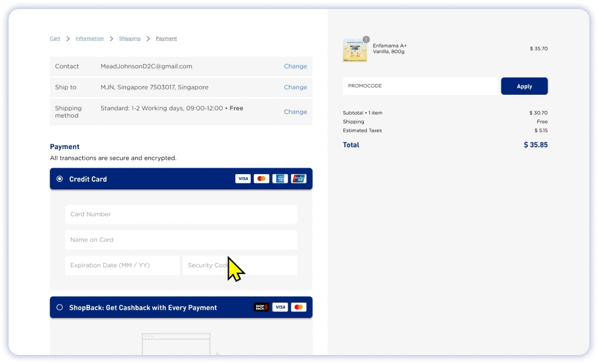This screenshot has width=598, height=364.
Task: Click the Enfamama A+ product thumbnail
Action: point(355,51)
